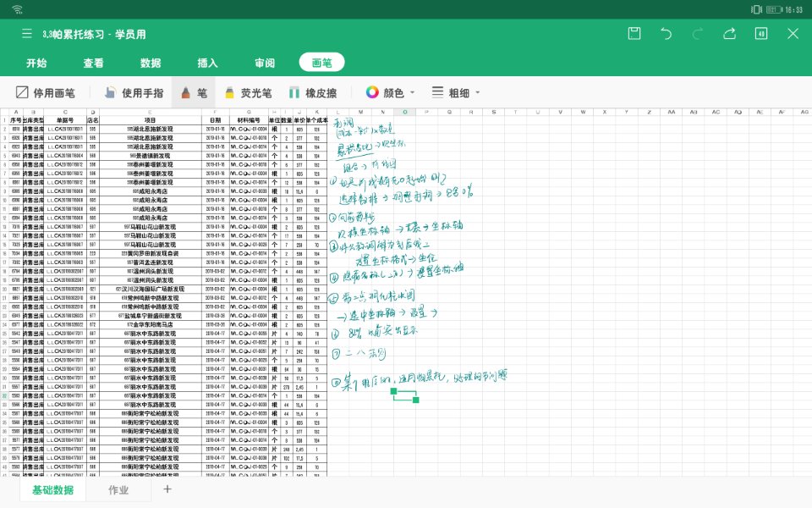Click the redo arrow
The width and height of the screenshot is (812, 508).
tap(698, 34)
